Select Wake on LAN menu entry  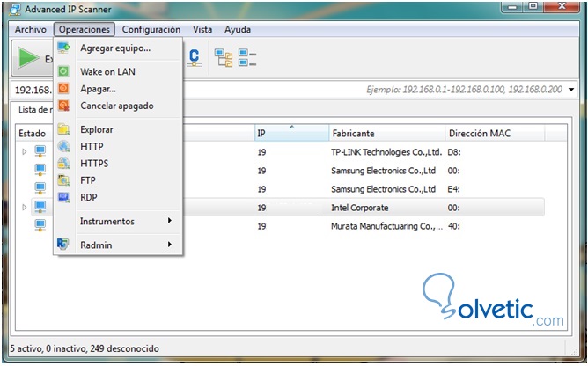118,71
